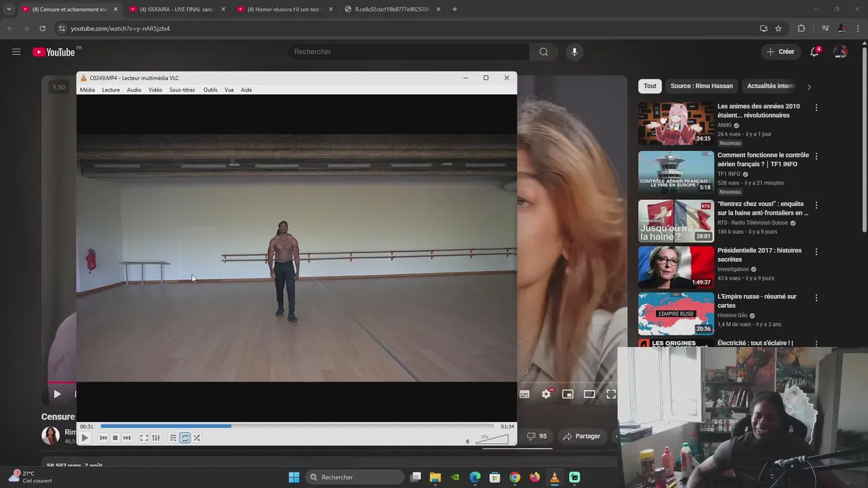Go to YouTube home logo

coord(54,52)
